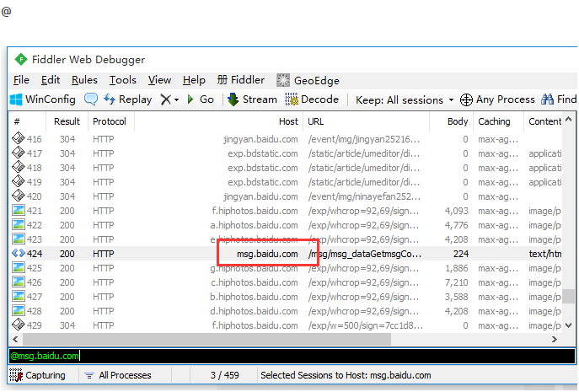579x392 pixels.
Task: Click host c.hiphotos.baidu.com in session 426
Action: (254, 282)
